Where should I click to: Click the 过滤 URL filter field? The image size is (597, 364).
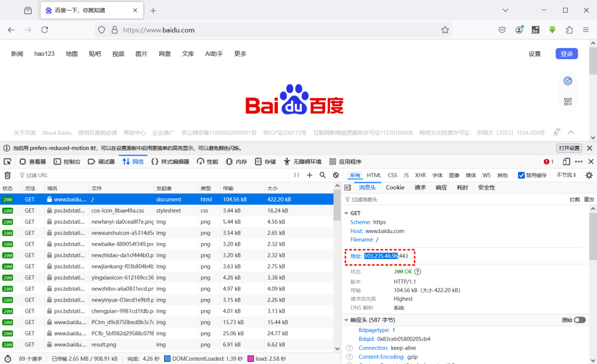click(x=153, y=175)
